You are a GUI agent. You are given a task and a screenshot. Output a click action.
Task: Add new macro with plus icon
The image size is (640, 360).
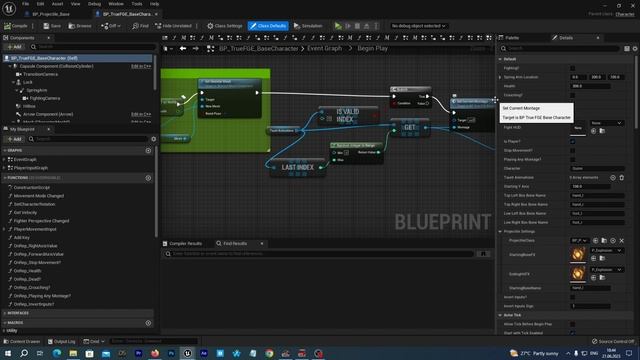(148, 323)
